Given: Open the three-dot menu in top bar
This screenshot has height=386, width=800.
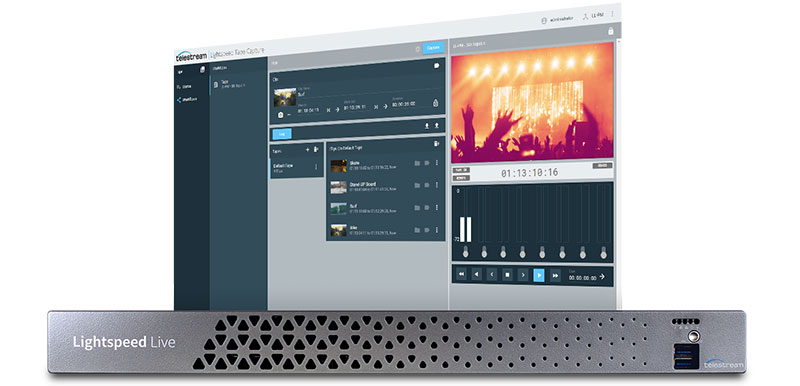Looking at the screenshot, I should click(x=612, y=14).
